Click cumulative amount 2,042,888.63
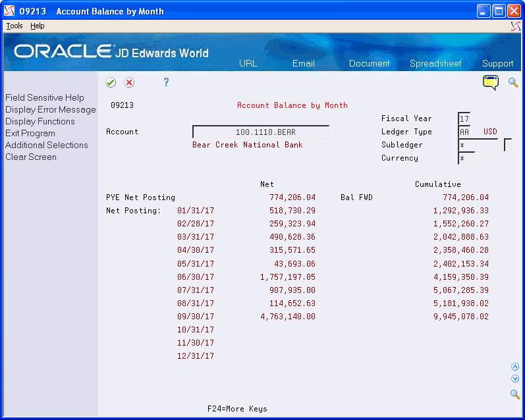The image size is (525, 420). pyautogui.click(x=461, y=237)
